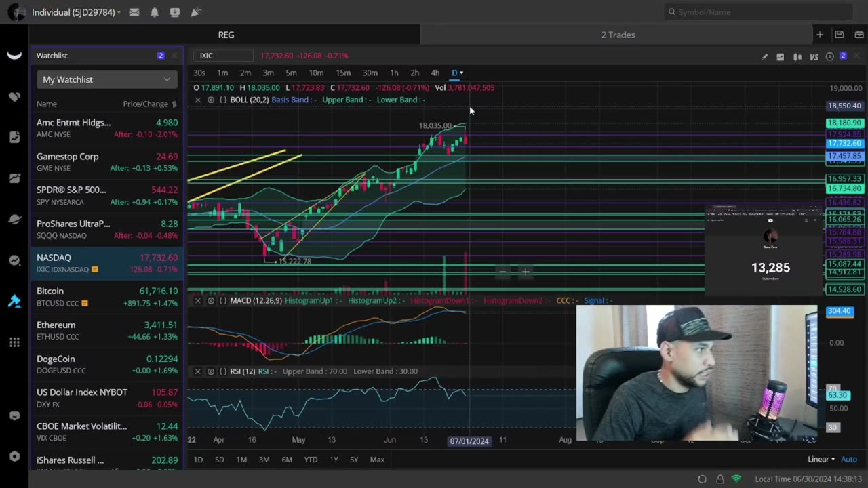
Task: Open the messages envelope icon
Action: coord(134,12)
